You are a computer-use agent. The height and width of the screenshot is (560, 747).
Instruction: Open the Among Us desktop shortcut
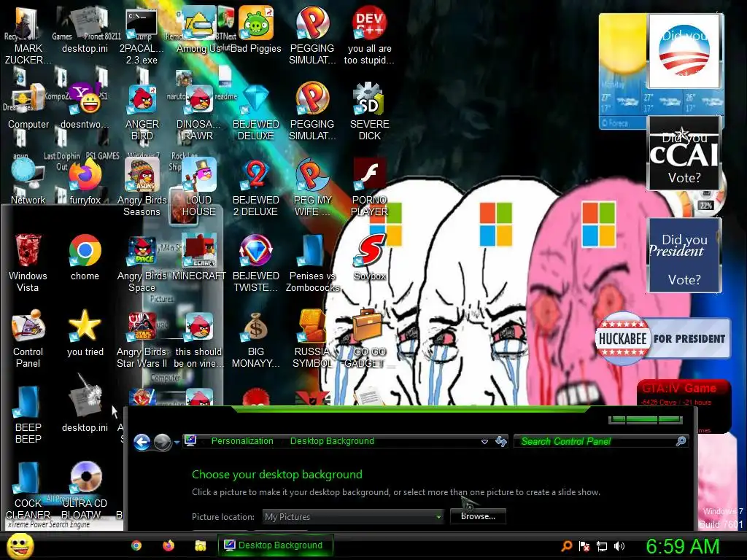click(x=198, y=29)
